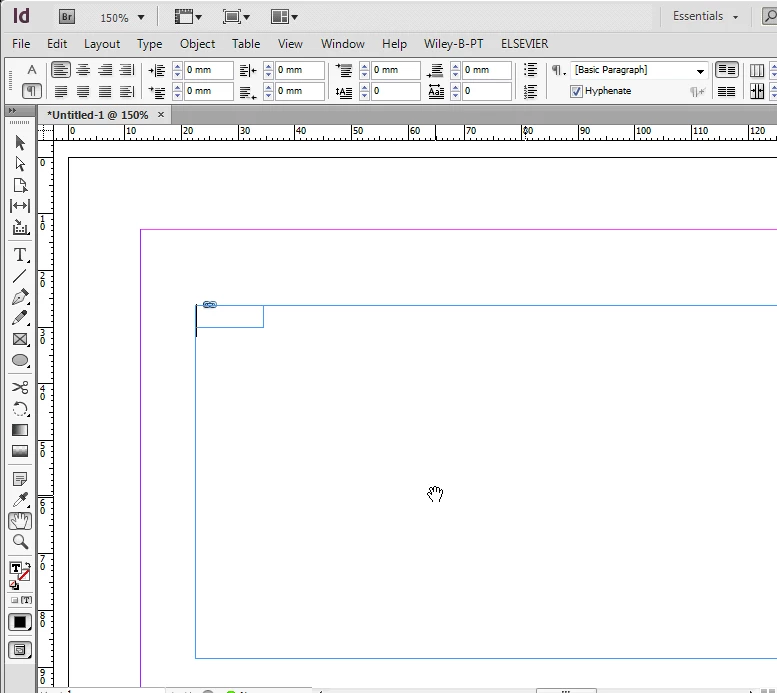Open the View Options dropdown

[x=188, y=17]
